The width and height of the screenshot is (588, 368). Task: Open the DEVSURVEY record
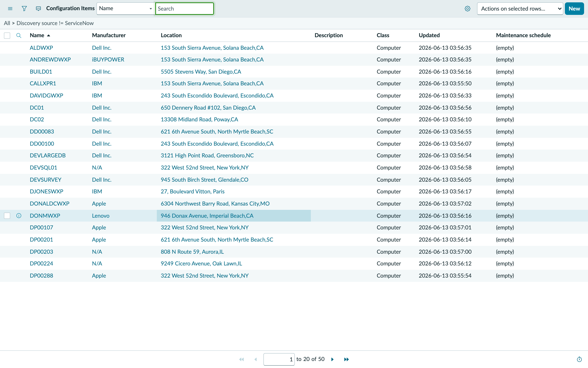[x=45, y=180]
